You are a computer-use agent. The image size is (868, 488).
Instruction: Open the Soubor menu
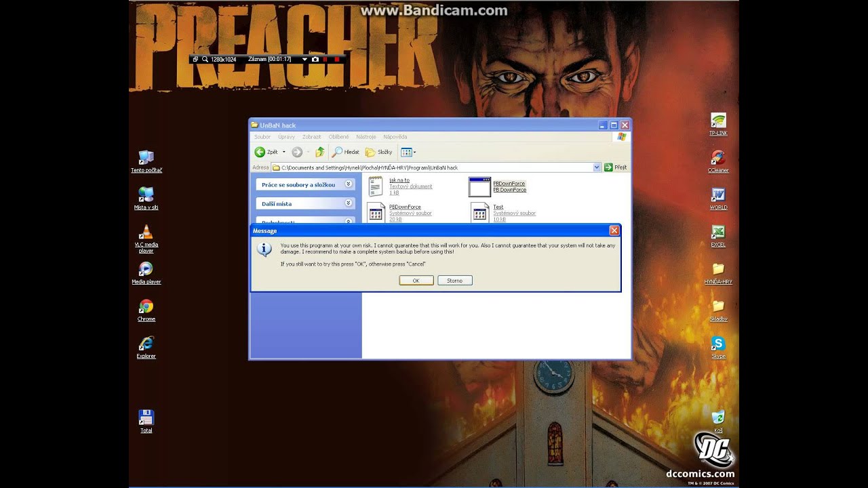tap(262, 137)
